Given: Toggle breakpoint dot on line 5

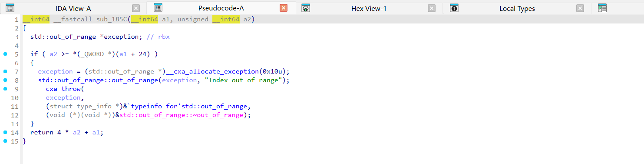Looking at the screenshot, I should (x=5, y=54).
